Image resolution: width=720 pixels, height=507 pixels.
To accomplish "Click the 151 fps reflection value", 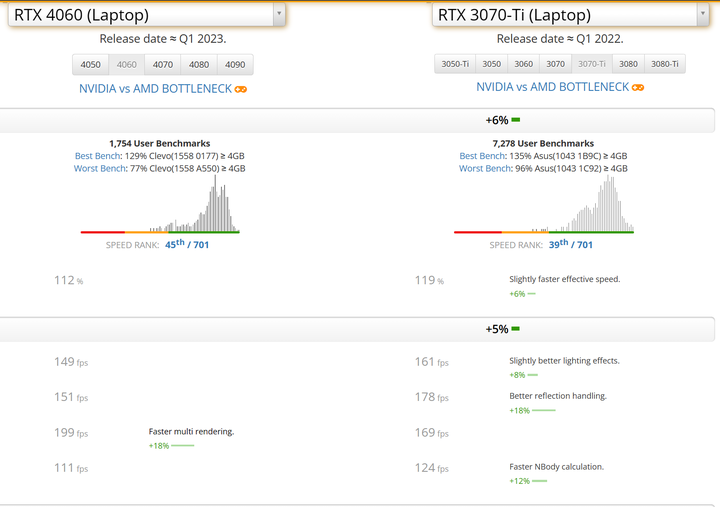I will (x=71, y=397).
